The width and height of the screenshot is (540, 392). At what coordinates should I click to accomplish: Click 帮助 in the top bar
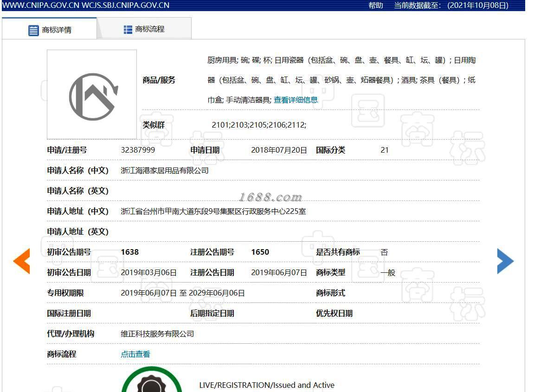tap(376, 5)
